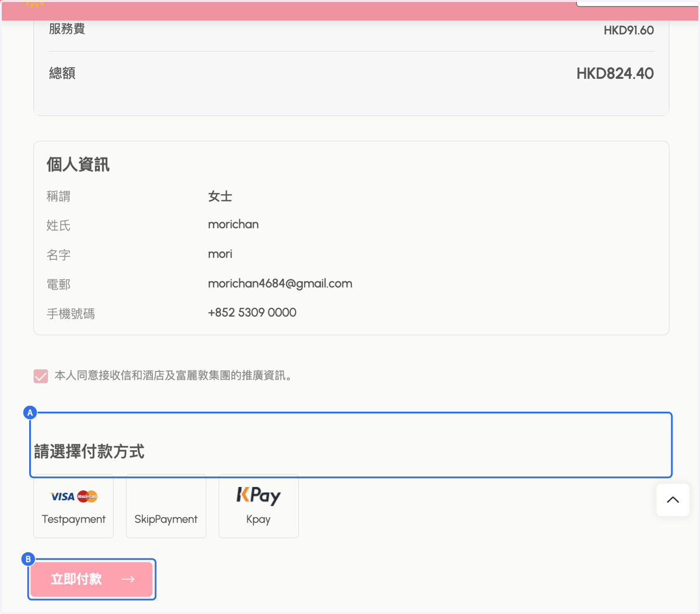700x614 pixels.
Task: Click the 立即付款 pay now button
Action: click(x=92, y=579)
